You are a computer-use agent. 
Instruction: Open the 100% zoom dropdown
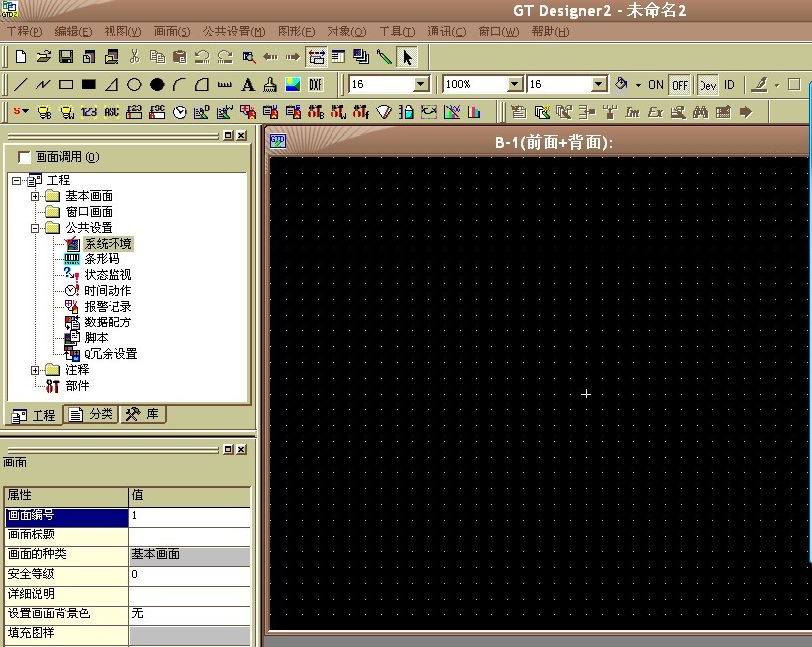pos(514,85)
